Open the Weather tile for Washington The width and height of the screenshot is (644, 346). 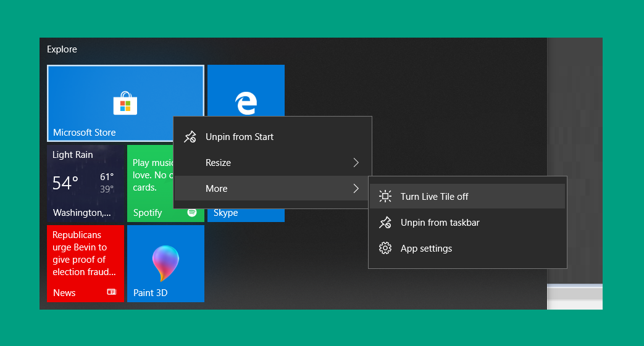pyautogui.click(x=85, y=183)
